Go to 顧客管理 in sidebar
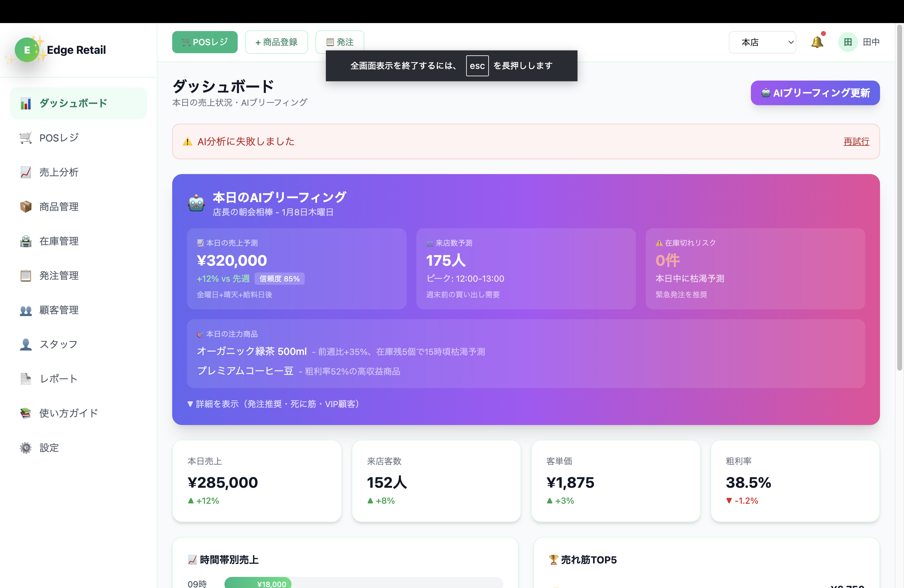 59,310
